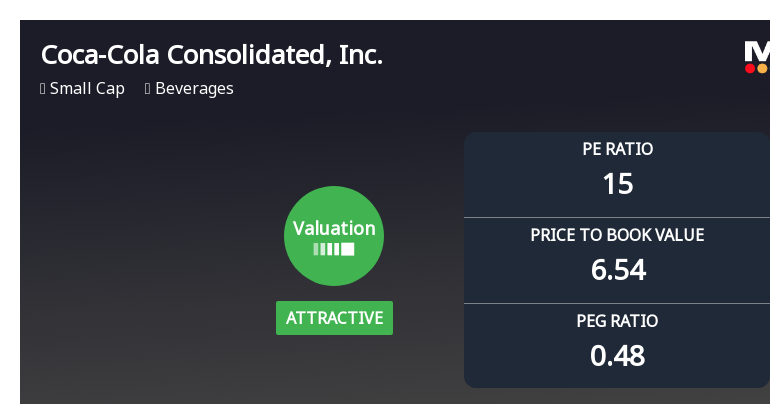Image resolution: width=770 pixels, height=404 pixels.
Task: Click the PEG ratio value 0.48
Action: click(x=617, y=356)
